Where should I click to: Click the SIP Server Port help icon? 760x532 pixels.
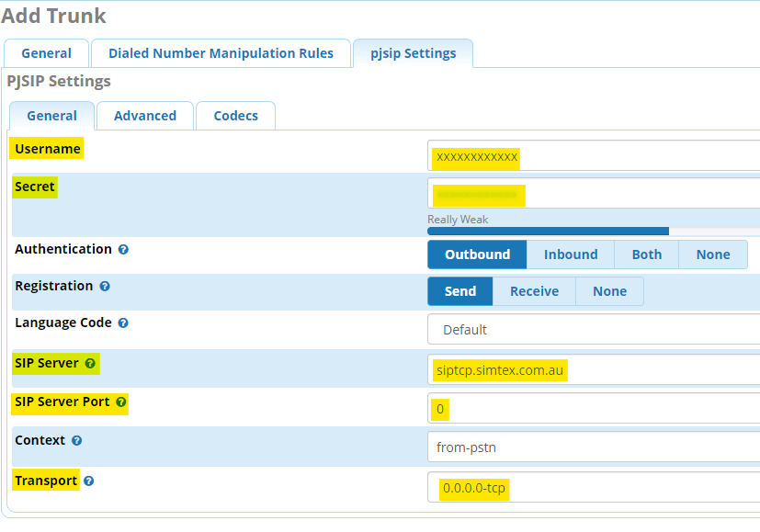(x=119, y=402)
